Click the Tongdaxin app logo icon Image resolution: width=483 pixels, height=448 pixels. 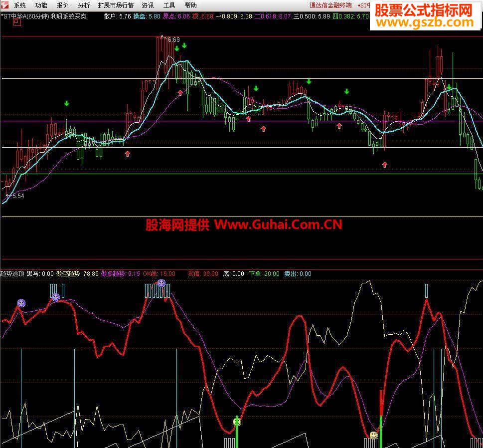click(x=4, y=5)
